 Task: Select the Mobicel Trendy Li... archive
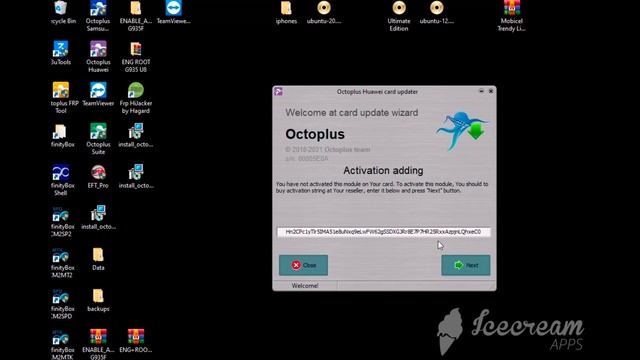click(511, 16)
